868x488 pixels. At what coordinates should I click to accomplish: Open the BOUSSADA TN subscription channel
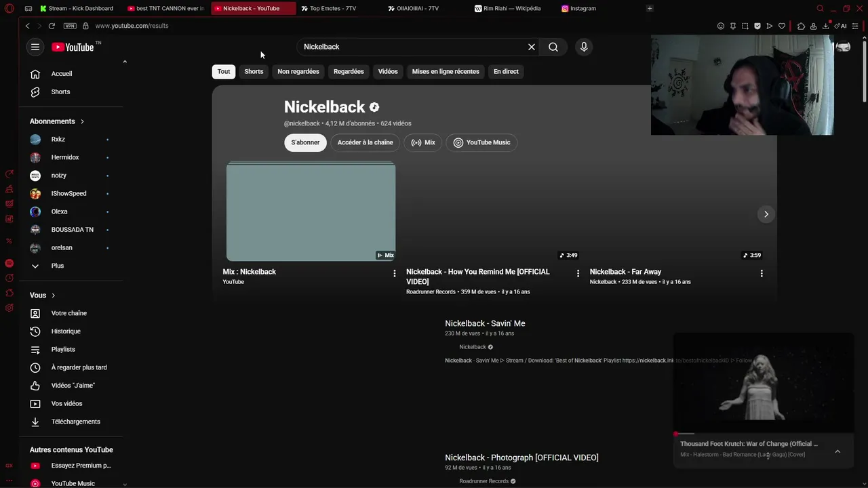(73, 230)
